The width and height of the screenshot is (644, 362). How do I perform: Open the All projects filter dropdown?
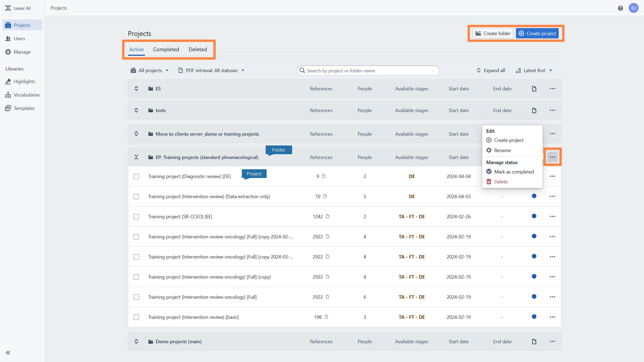point(150,70)
